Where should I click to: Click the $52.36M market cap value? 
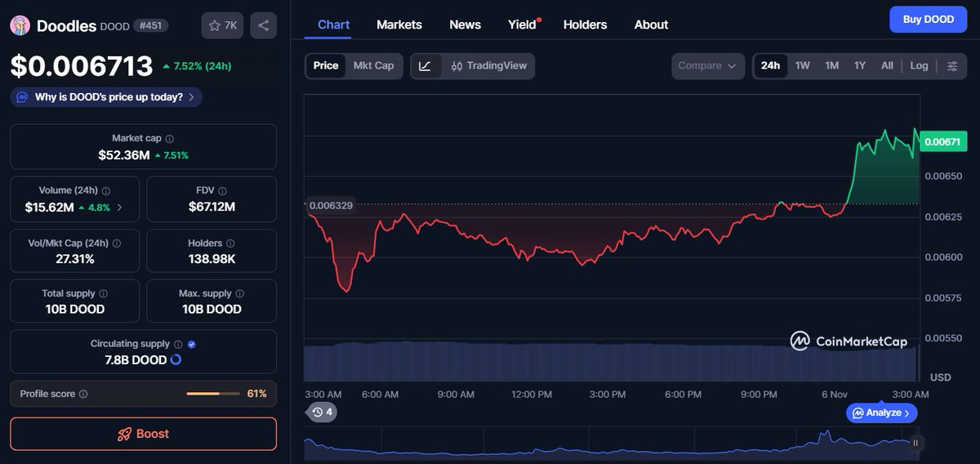(124, 155)
